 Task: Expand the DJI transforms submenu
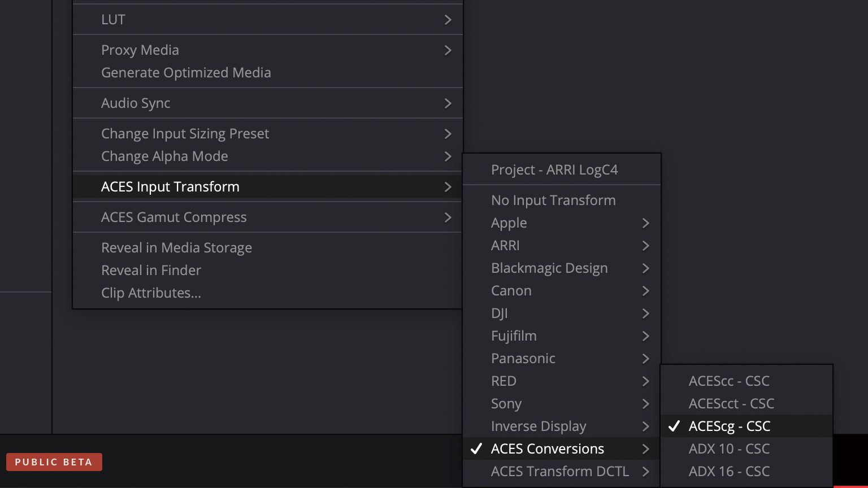(562, 313)
